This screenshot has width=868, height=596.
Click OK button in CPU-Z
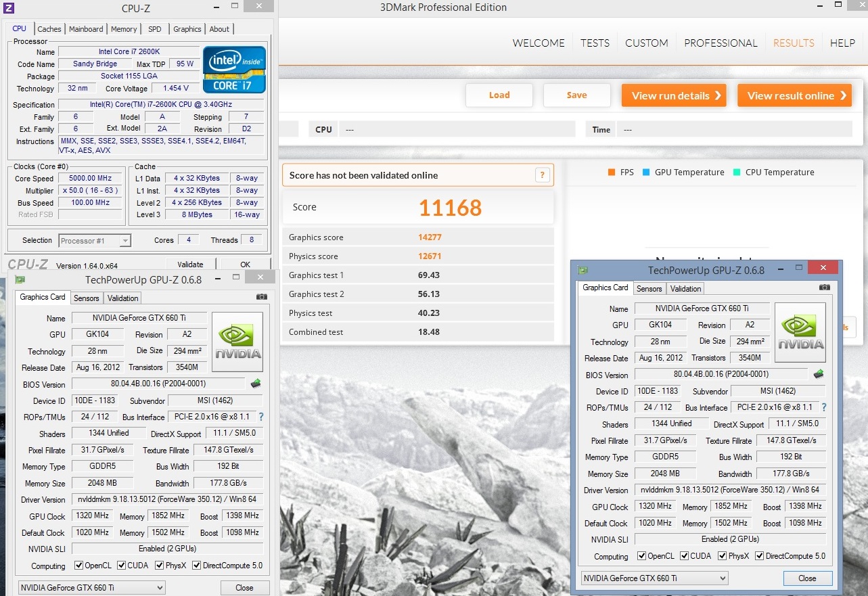(245, 265)
